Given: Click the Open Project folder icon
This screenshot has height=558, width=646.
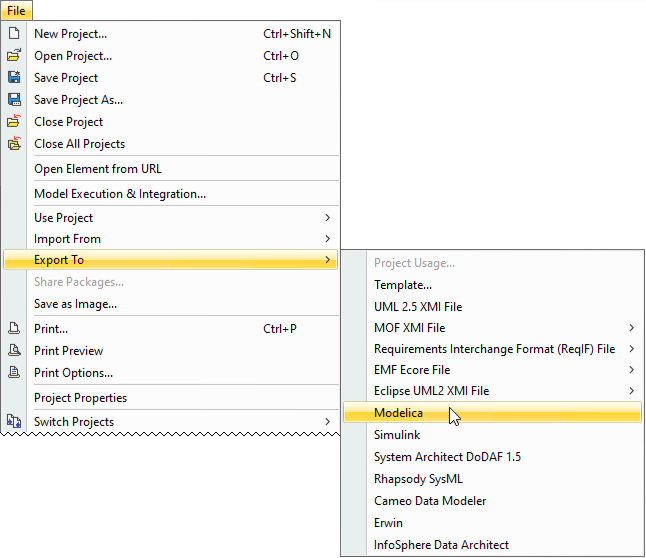Looking at the screenshot, I should [x=14, y=55].
